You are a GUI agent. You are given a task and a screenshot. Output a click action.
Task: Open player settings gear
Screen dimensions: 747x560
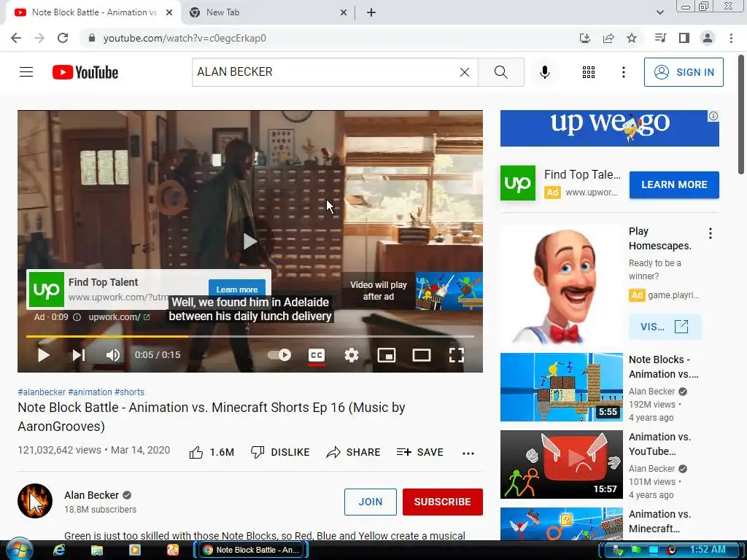pyautogui.click(x=352, y=355)
